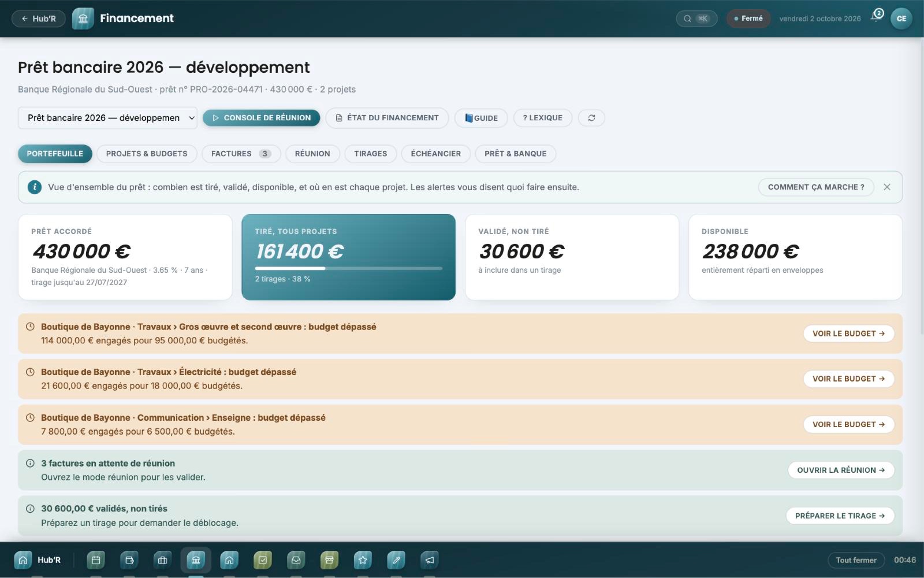Click Ouvrir la réunion button

(x=841, y=470)
